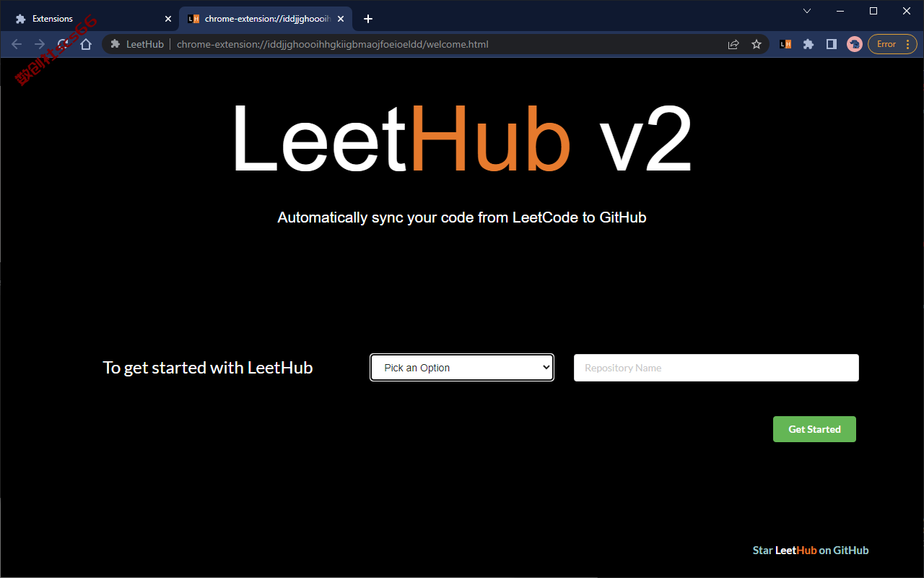Open the profile avatar menu
Screen dimensions: 924x578
point(855,44)
